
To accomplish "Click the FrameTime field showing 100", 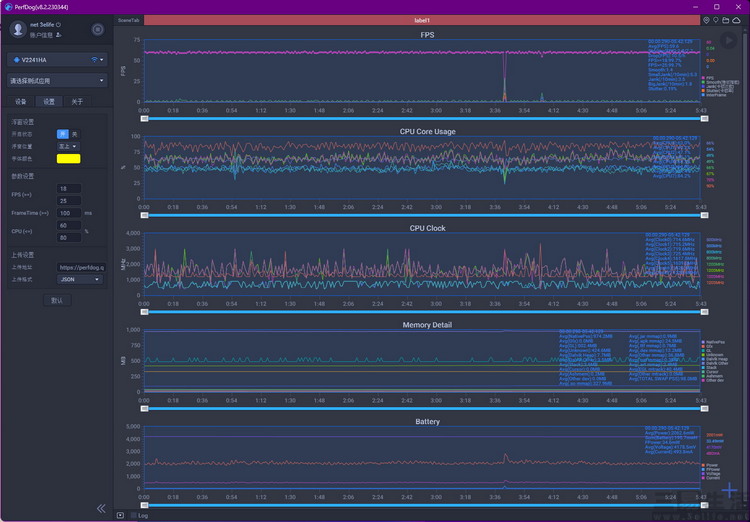I will pyautogui.click(x=69, y=213).
